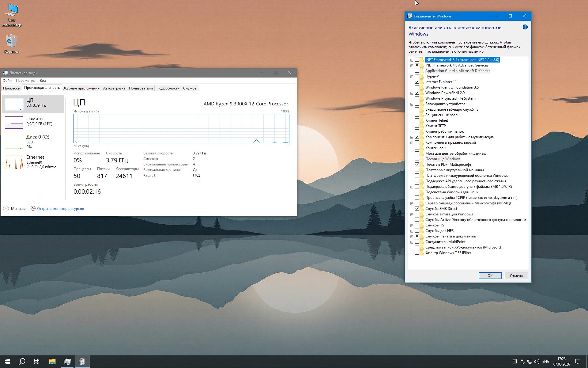The height and width of the screenshot is (368, 588).
Task: Click the Task View taskbar icon
Action: tap(37, 362)
